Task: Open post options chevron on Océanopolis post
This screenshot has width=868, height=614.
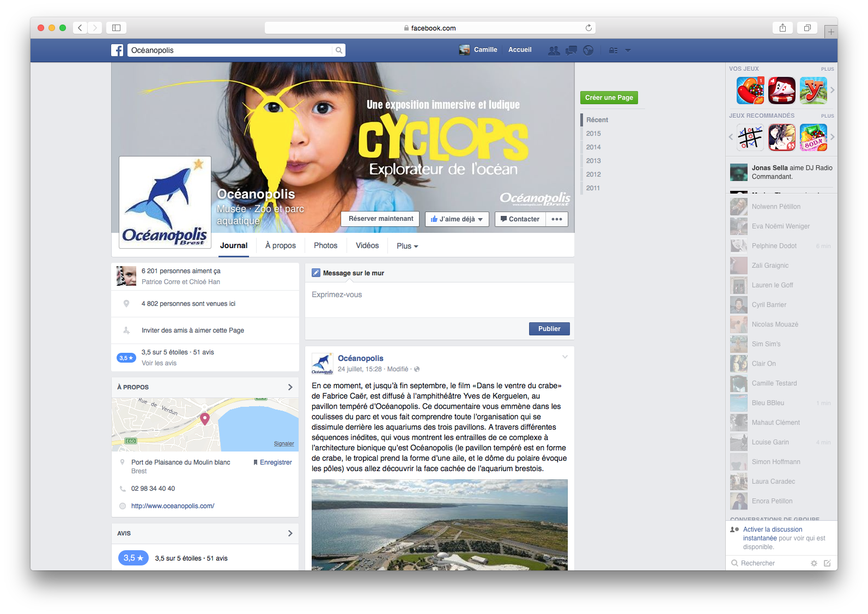Action: [x=565, y=357]
